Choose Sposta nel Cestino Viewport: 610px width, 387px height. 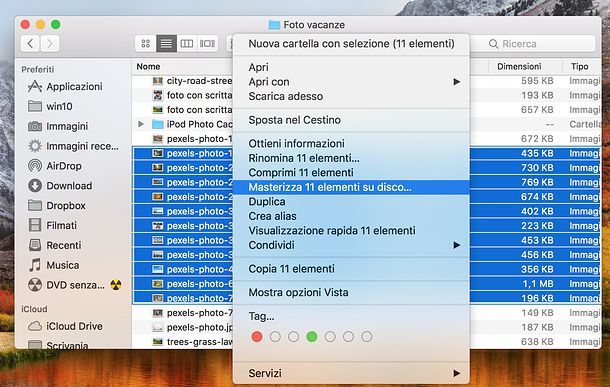tap(351, 120)
